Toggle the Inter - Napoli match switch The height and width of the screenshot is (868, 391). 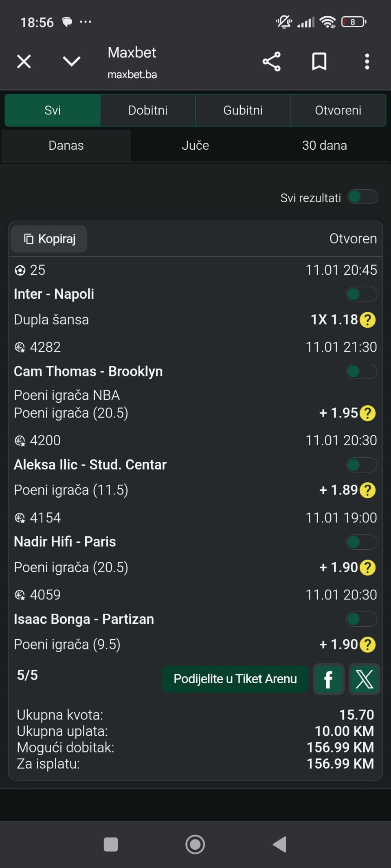pos(361,294)
